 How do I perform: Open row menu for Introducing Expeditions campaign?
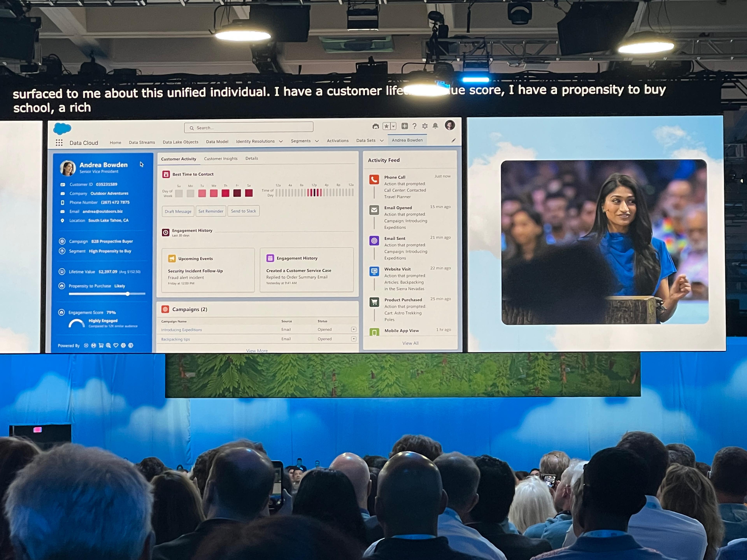pos(354,329)
